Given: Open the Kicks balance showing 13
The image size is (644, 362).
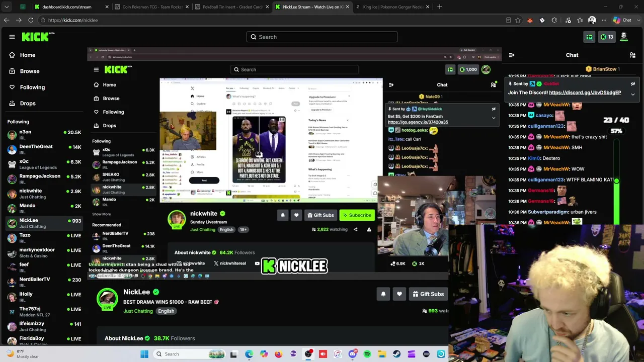Looking at the screenshot, I should [607, 37].
